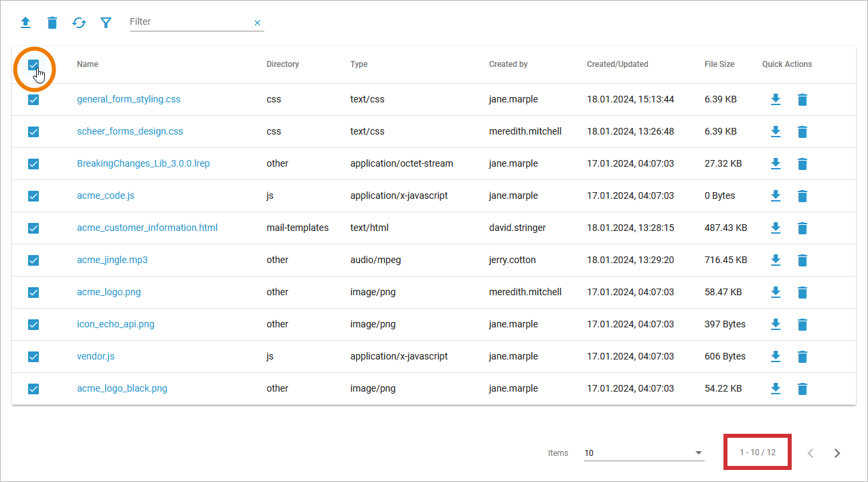Sort by the File Size column header
Image resolution: width=868 pixels, height=482 pixels.
pyautogui.click(x=719, y=64)
